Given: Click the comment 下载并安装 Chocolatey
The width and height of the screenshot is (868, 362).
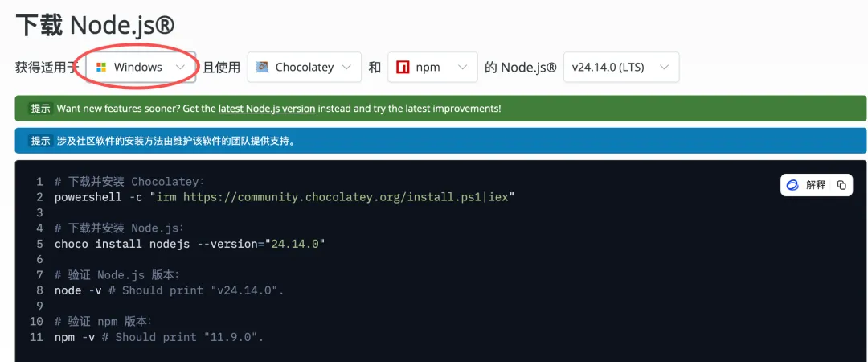Looking at the screenshot, I should pyautogui.click(x=129, y=181).
